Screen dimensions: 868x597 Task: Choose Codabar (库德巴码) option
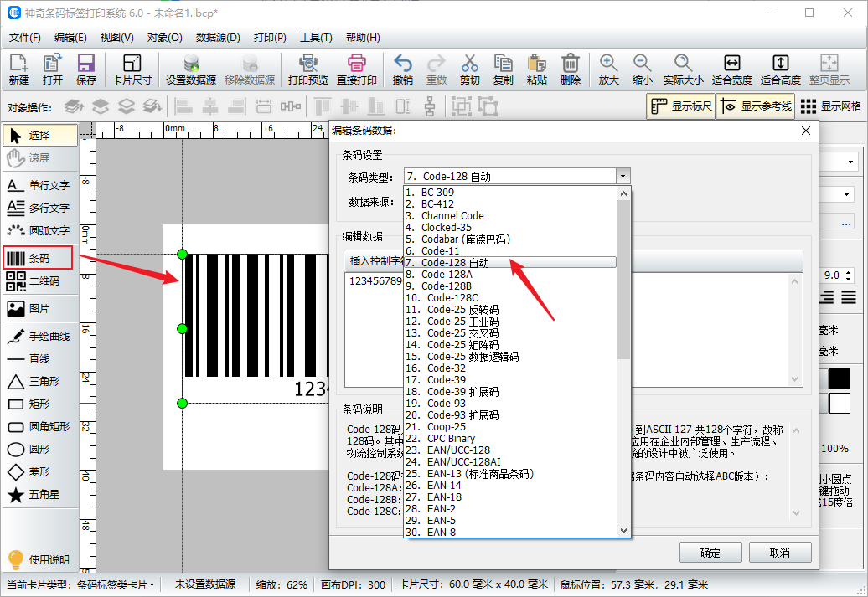pos(510,239)
